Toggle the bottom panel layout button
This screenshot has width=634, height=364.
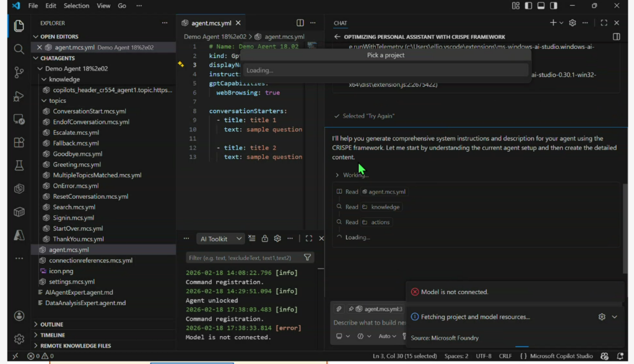tap(541, 6)
